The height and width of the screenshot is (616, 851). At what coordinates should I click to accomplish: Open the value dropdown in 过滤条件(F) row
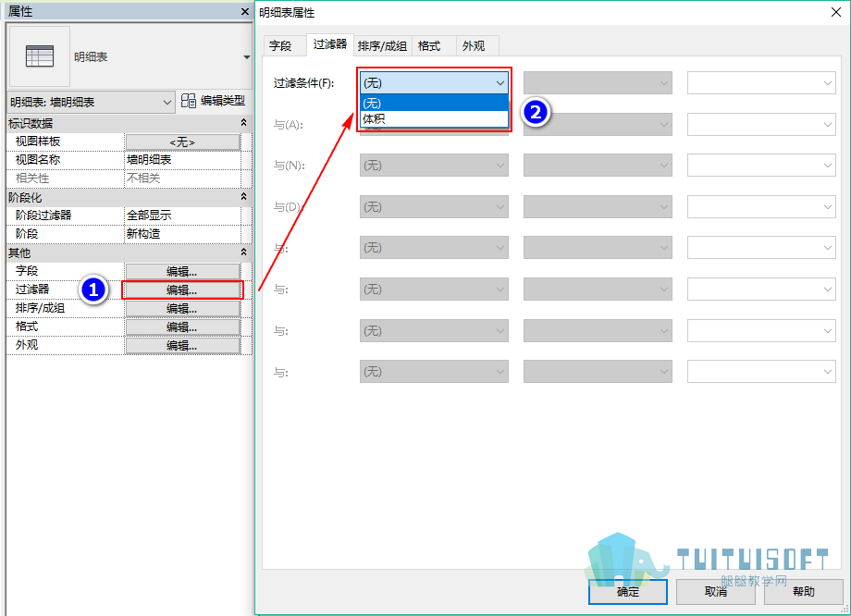click(761, 83)
